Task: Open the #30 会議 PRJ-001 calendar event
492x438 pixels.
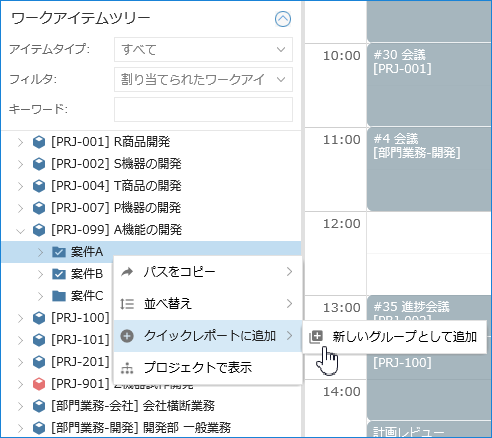Action: (429, 85)
